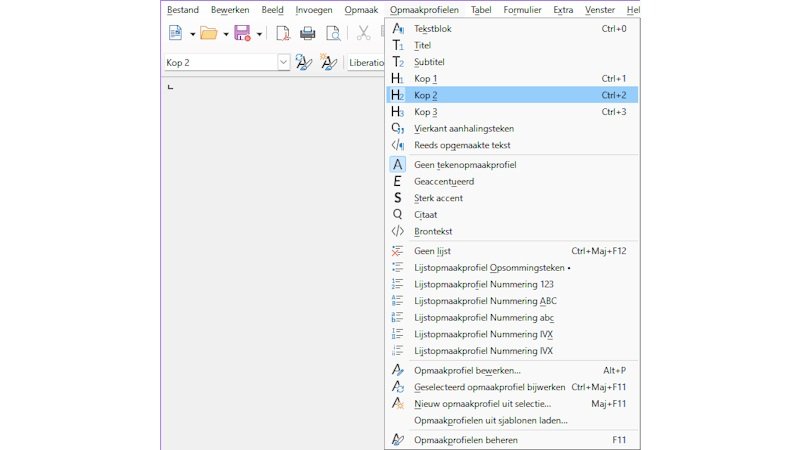Select Geen tekenopmaakprofiel
This screenshot has width=800, height=450.
click(x=512, y=165)
